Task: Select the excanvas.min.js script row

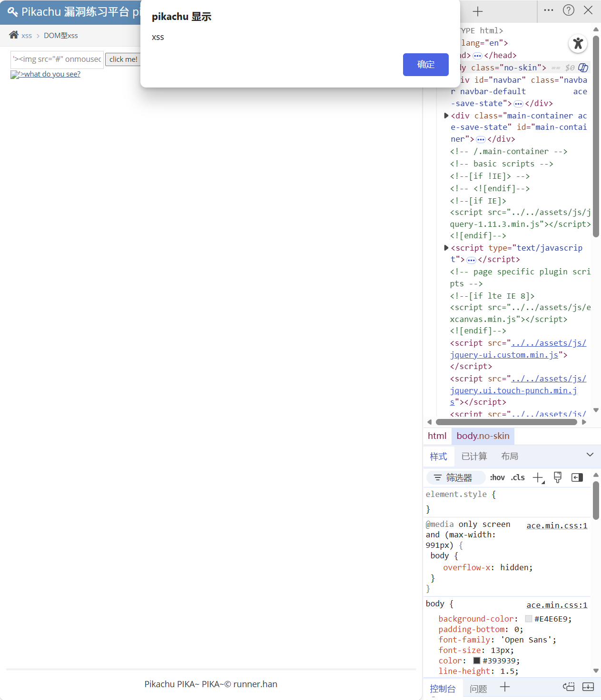Action: 520,313
